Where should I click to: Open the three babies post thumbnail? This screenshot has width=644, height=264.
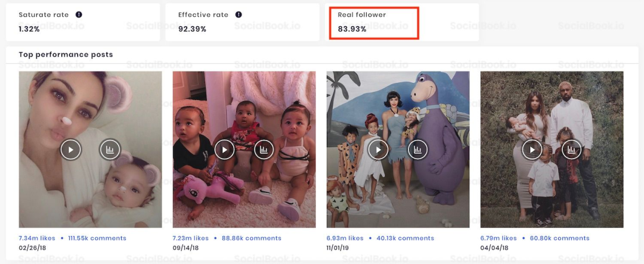[x=244, y=150]
